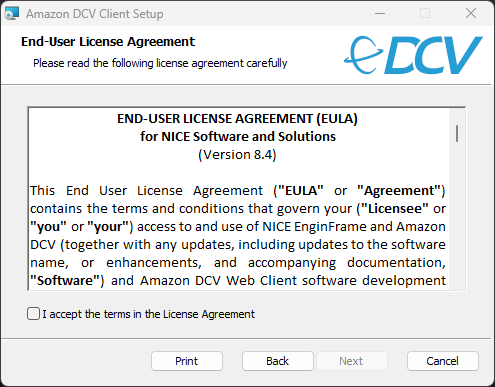The width and height of the screenshot is (495, 387).
Task: Cancel the DCV client setup
Action: coord(443,361)
